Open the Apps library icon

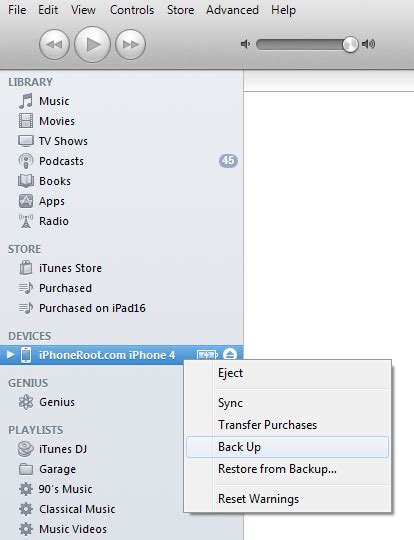point(26,201)
